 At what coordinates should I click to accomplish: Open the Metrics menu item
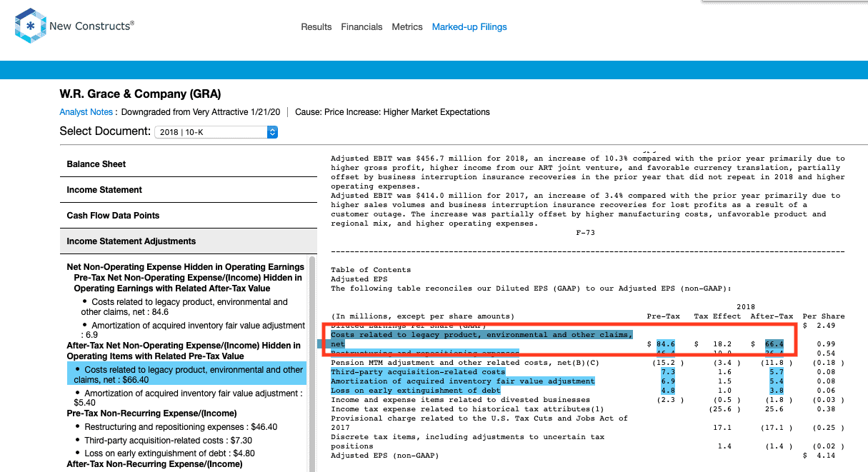point(407,27)
